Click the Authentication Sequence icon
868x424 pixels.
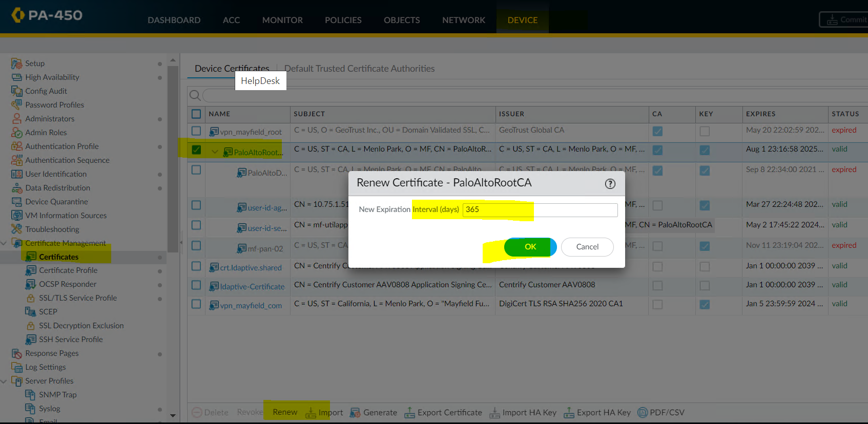click(x=16, y=160)
